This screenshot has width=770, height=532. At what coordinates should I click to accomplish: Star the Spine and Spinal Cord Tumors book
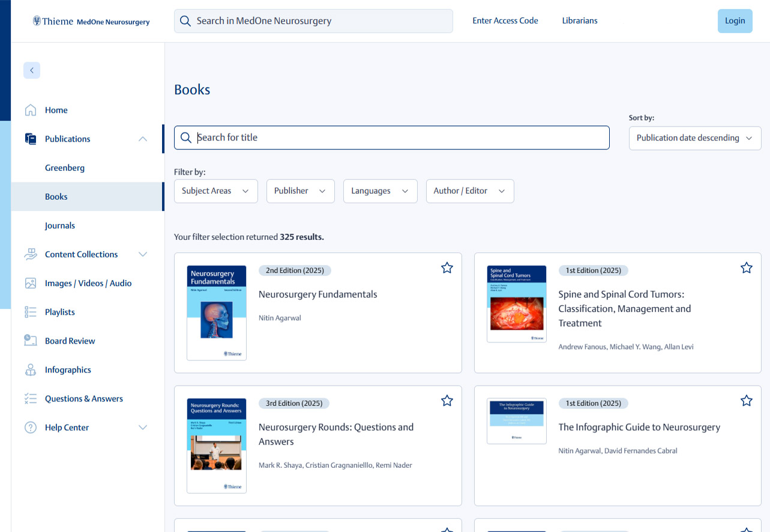[746, 267]
